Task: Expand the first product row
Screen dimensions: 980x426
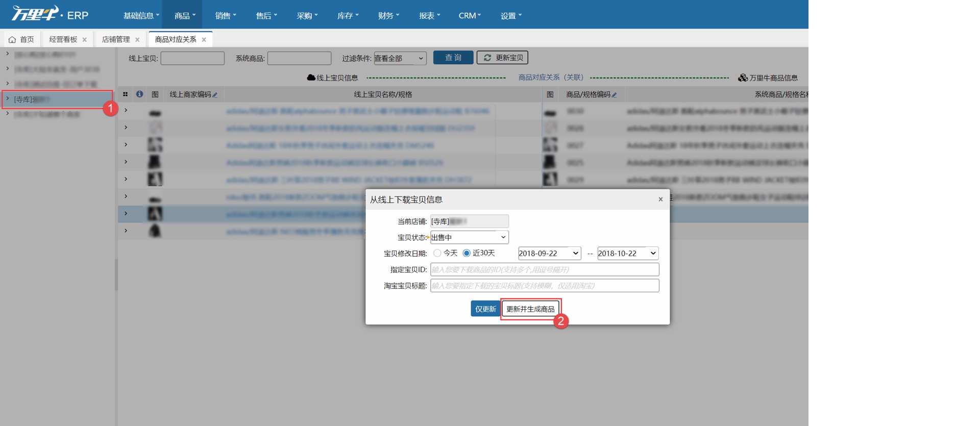Action: (126, 110)
